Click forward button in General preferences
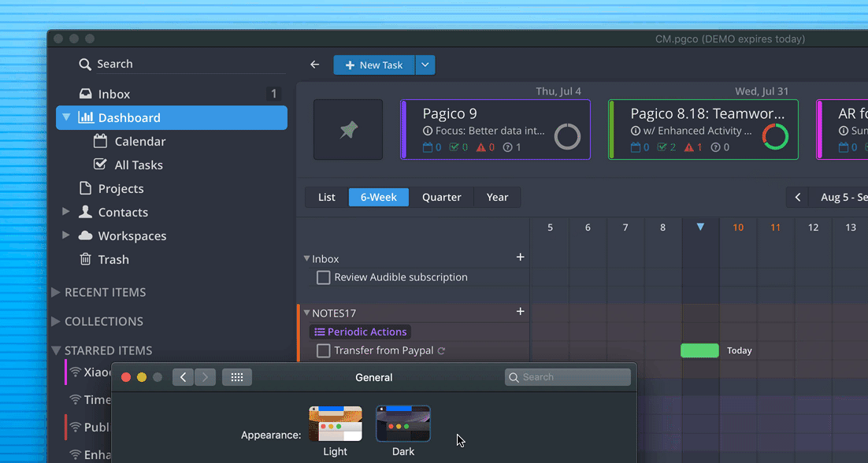This screenshot has height=463, width=868. pyautogui.click(x=205, y=377)
